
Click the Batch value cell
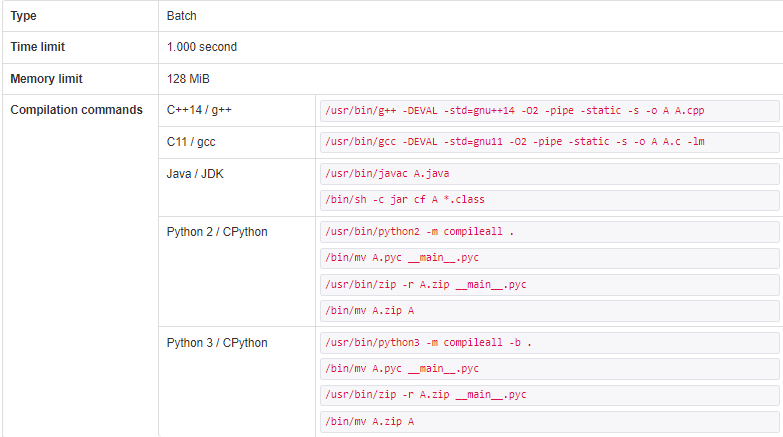tap(182, 16)
